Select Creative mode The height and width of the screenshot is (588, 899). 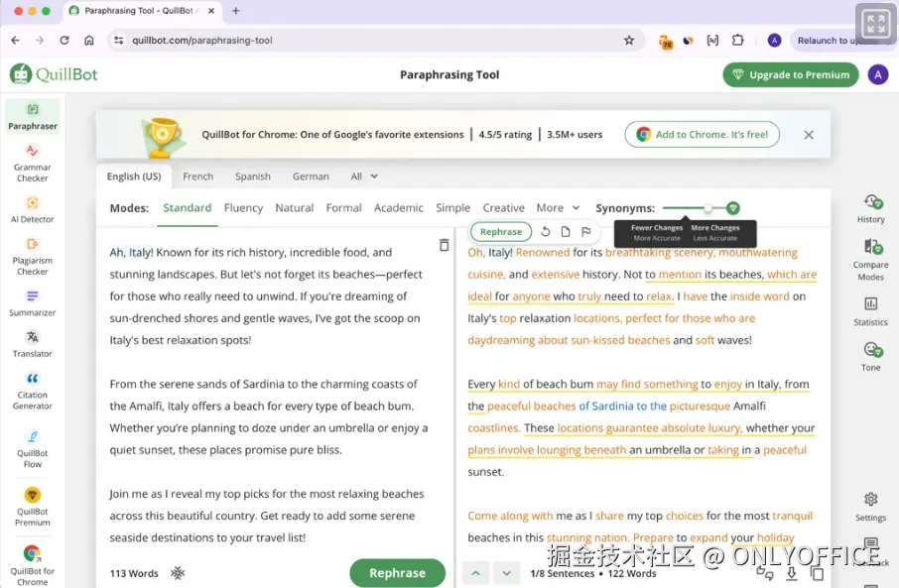503,208
